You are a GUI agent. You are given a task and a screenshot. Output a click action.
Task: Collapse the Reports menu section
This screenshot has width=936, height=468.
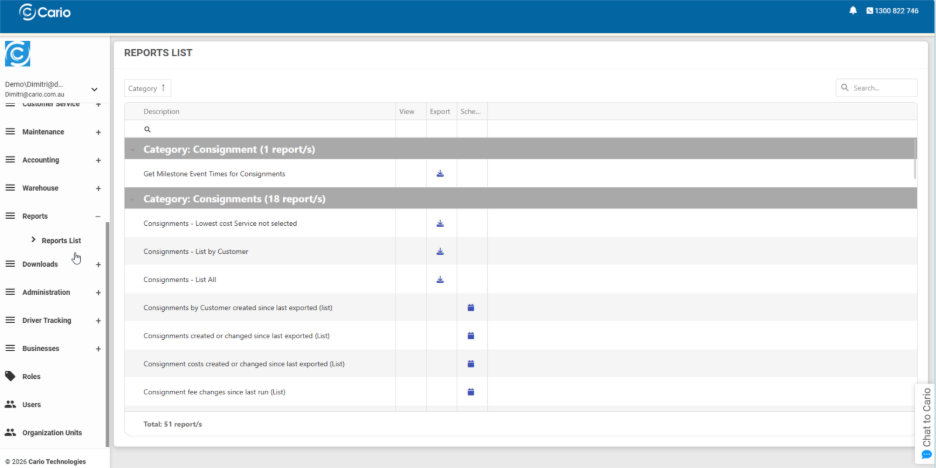click(x=98, y=216)
